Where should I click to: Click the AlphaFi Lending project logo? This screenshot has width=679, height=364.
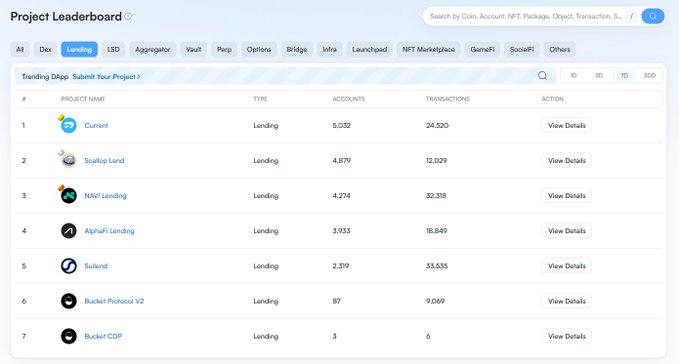[x=68, y=231]
